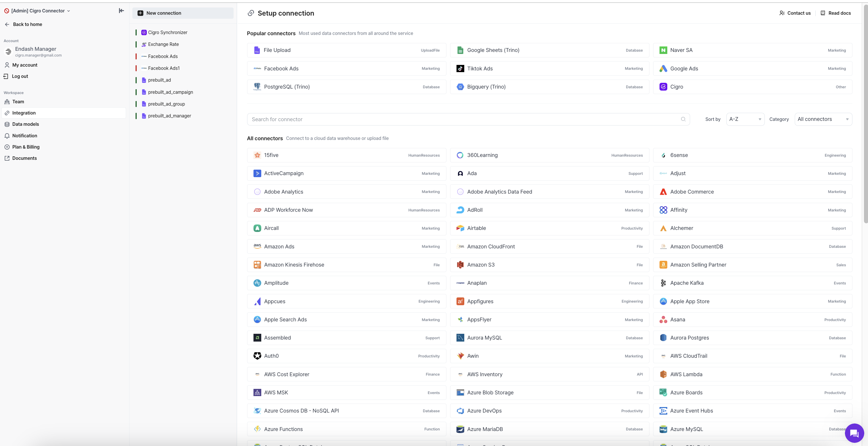Click the Amazon S3 icon
868x446 pixels.
[460, 265]
